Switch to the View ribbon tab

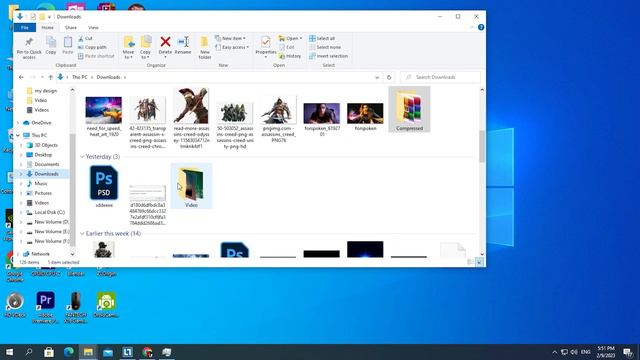pos(93,27)
